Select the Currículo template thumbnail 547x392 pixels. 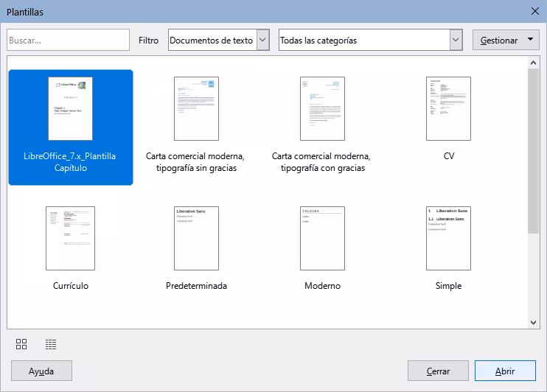coord(71,238)
